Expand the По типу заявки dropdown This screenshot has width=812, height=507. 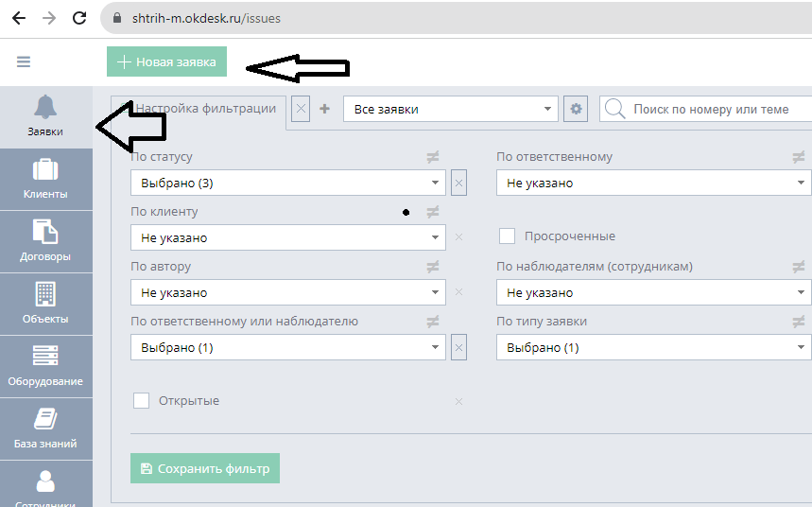tap(653, 348)
